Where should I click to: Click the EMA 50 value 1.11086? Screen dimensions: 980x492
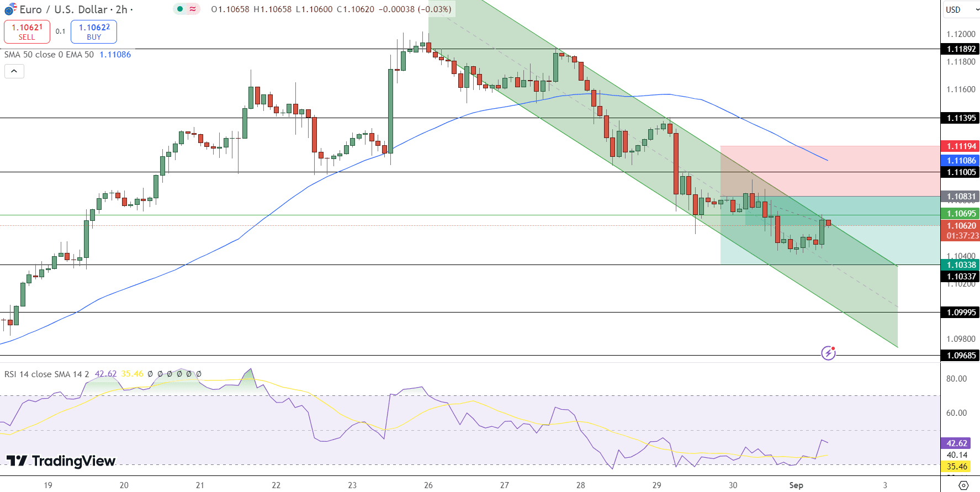(115, 55)
